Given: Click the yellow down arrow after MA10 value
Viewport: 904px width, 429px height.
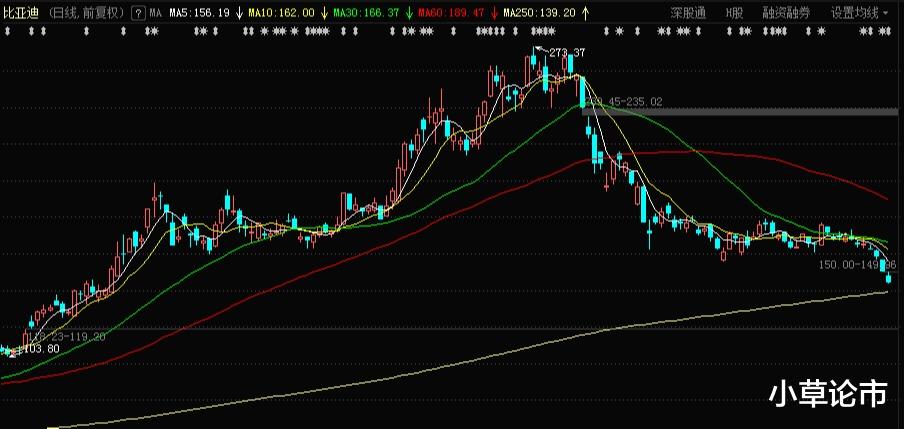Looking at the screenshot, I should click(325, 13).
